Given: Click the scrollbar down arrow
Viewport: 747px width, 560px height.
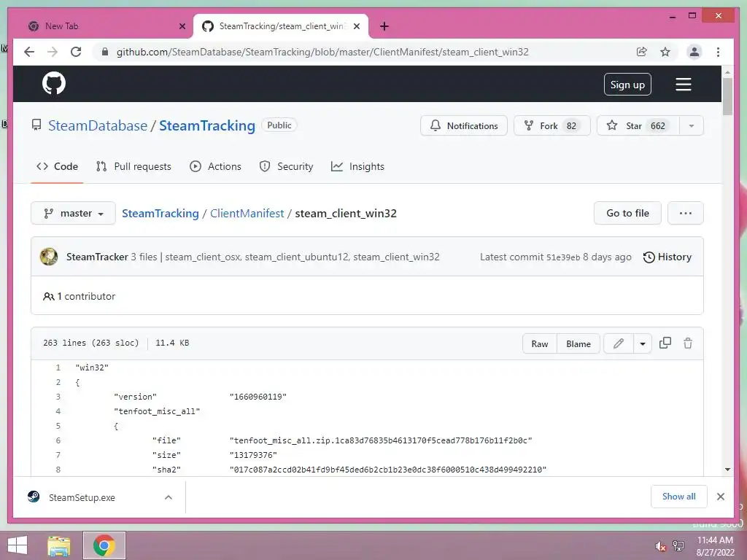Looking at the screenshot, I should pos(727,470).
